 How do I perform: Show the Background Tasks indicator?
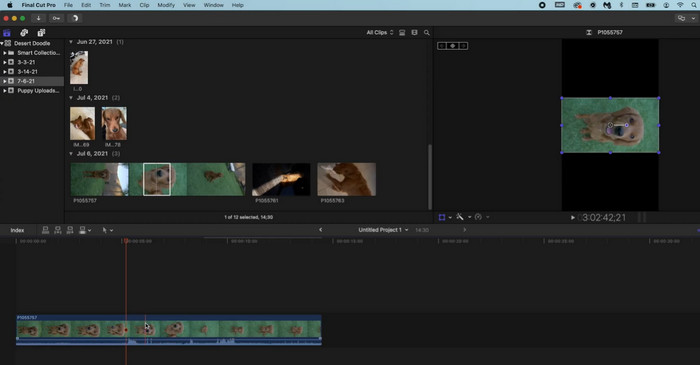pyautogui.click(x=75, y=18)
